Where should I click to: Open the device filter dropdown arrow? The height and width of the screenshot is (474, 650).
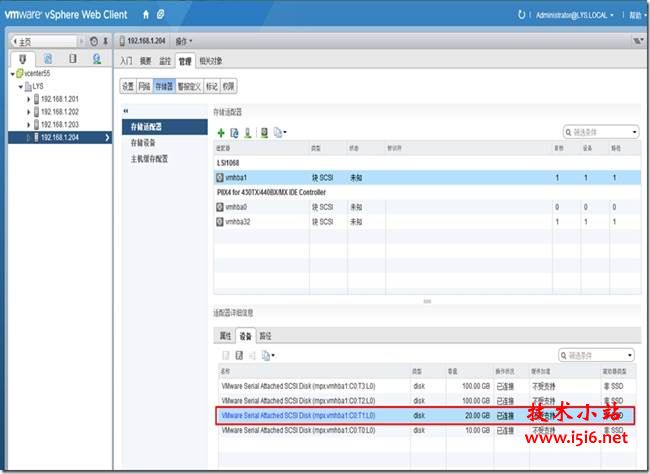coord(630,355)
